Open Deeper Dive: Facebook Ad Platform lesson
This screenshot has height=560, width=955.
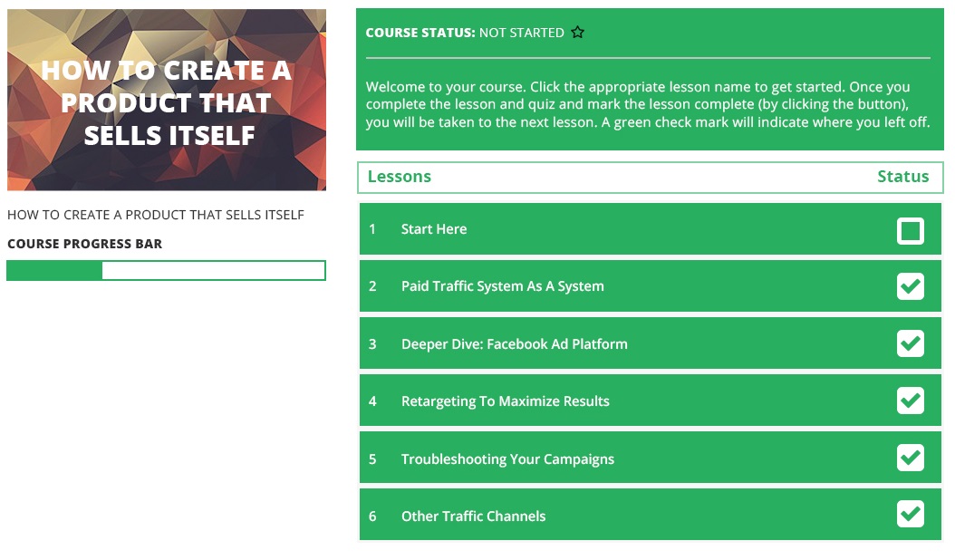pyautogui.click(x=514, y=344)
